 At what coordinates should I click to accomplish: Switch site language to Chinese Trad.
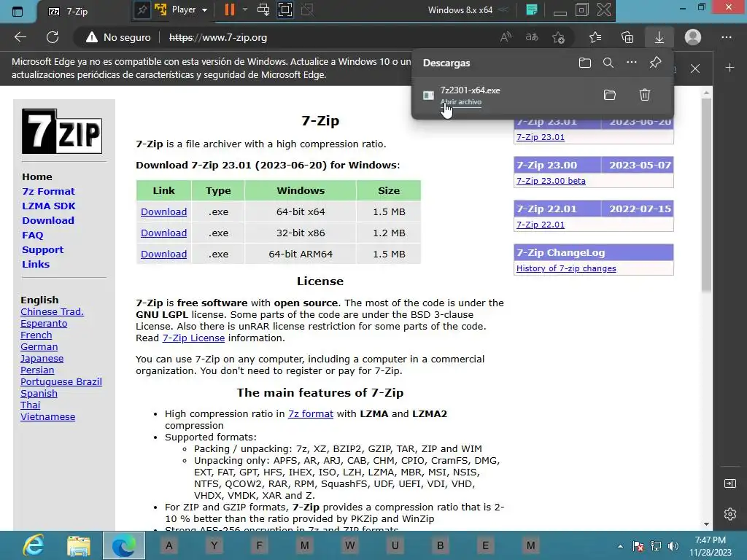[x=52, y=312]
